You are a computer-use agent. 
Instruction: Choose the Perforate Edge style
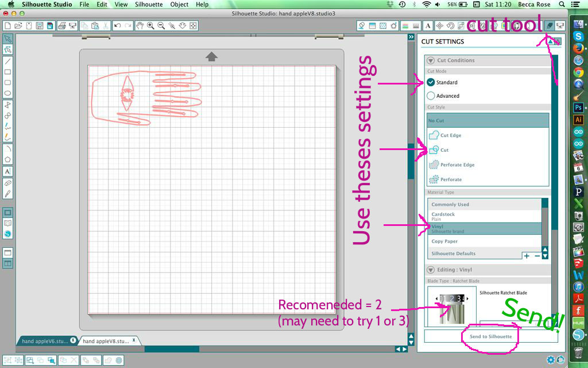point(488,164)
